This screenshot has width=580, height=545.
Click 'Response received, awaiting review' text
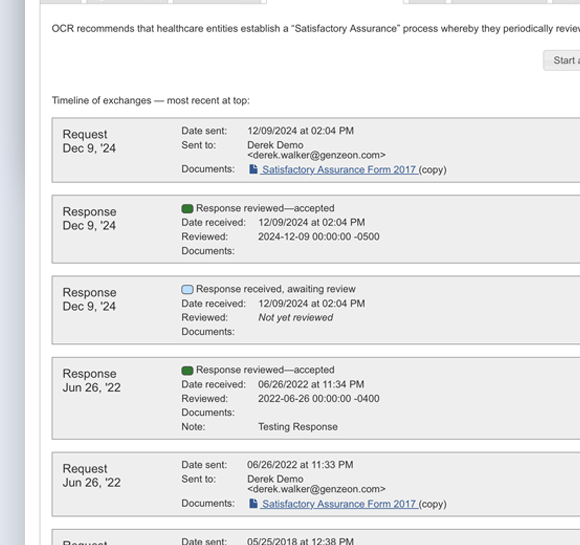(x=276, y=289)
